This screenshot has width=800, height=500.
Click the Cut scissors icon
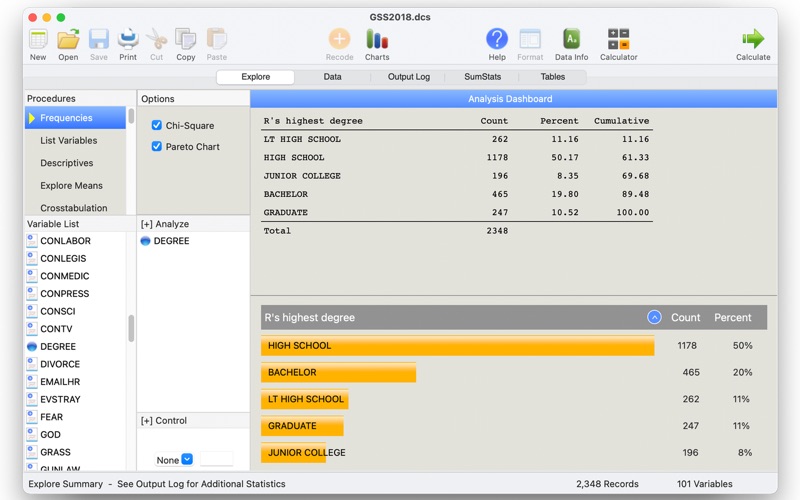(x=157, y=39)
